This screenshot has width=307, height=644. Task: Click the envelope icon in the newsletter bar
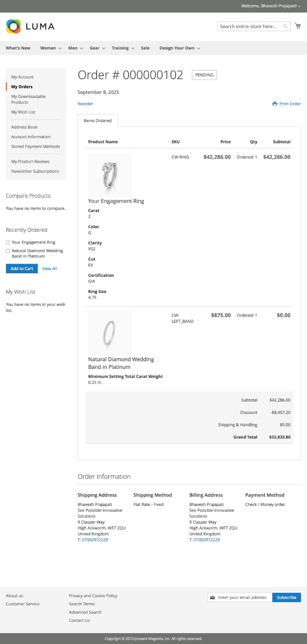coord(212,597)
